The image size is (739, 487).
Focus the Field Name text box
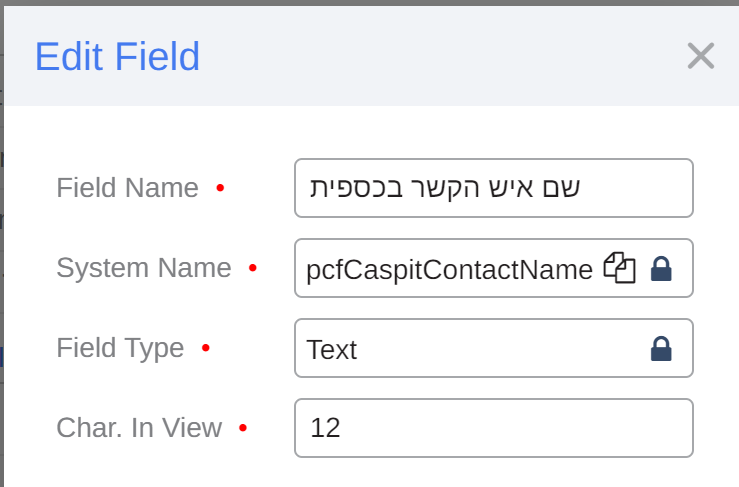(x=493, y=188)
